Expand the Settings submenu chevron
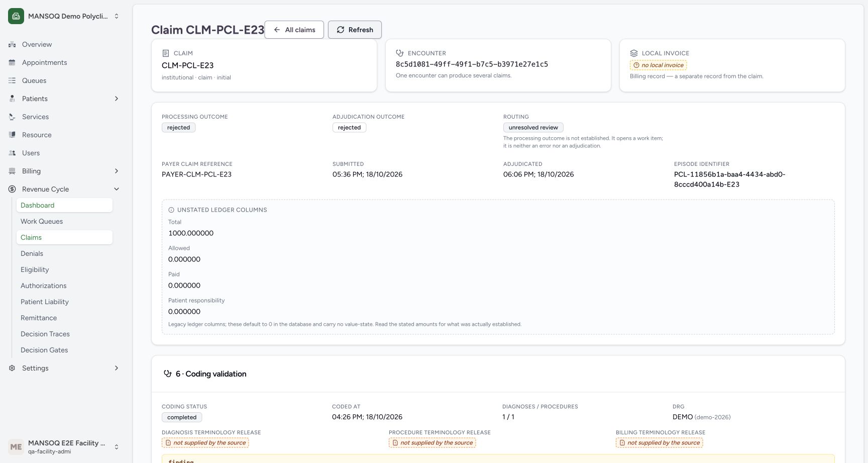Screen dimensions: 868x463 [x=117, y=368]
